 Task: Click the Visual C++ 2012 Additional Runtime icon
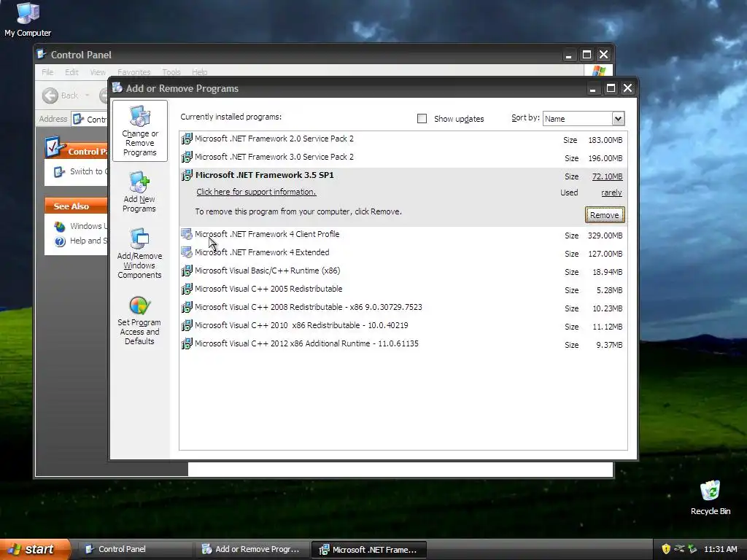[187, 344]
